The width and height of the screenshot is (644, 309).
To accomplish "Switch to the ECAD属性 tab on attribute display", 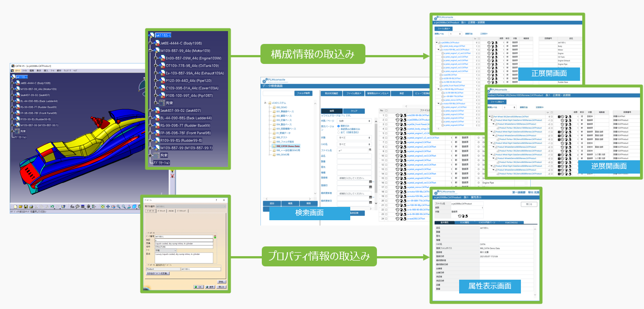I will [x=465, y=222].
